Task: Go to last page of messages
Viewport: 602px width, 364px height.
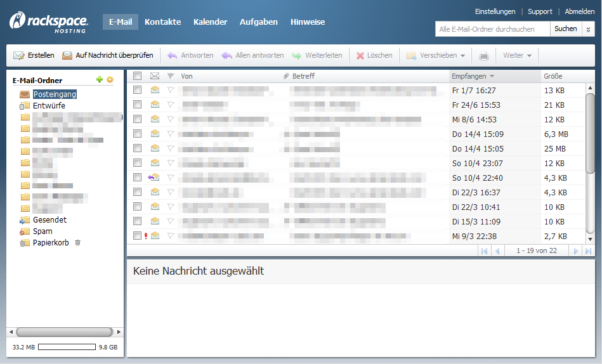Action: coord(587,251)
